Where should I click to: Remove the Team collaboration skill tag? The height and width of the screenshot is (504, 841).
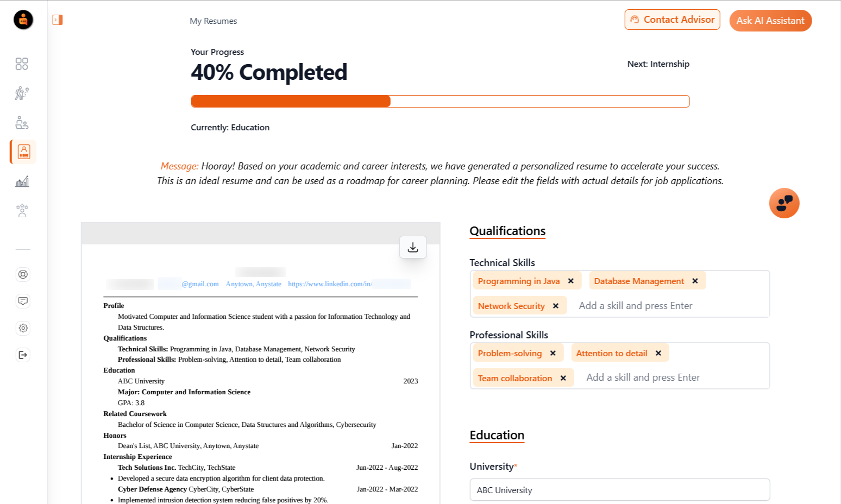[563, 378]
